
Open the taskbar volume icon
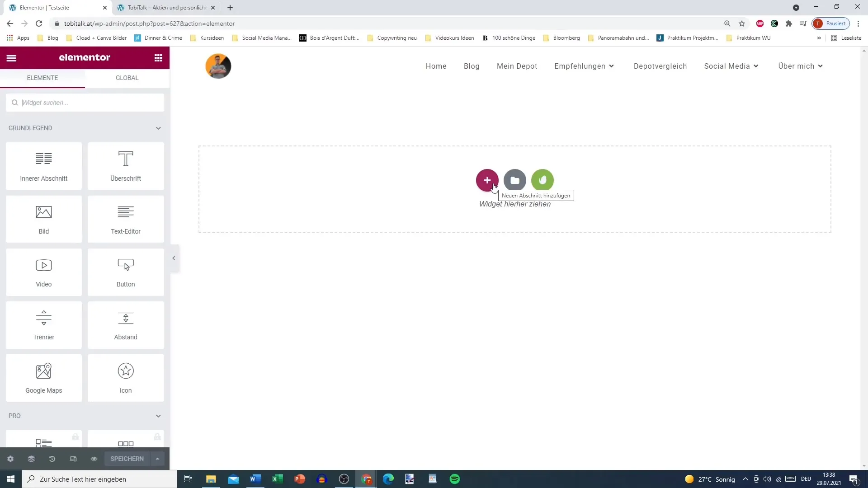coord(767,479)
